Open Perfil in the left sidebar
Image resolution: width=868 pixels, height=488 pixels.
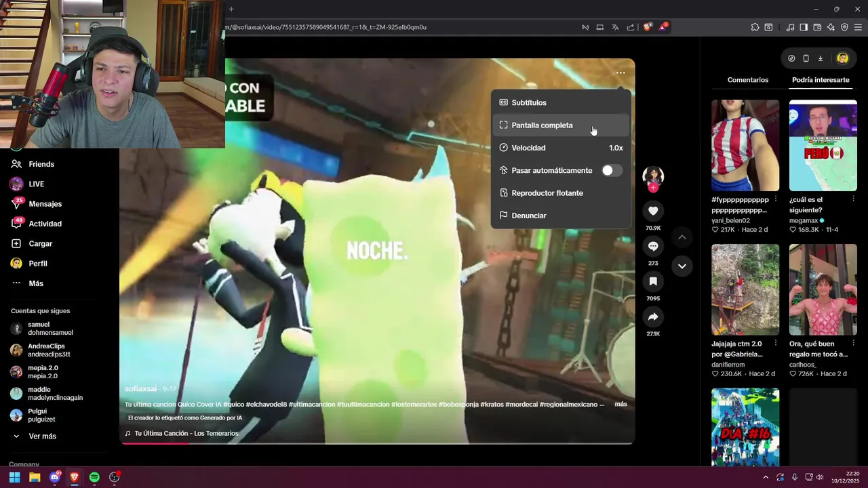coord(31,264)
